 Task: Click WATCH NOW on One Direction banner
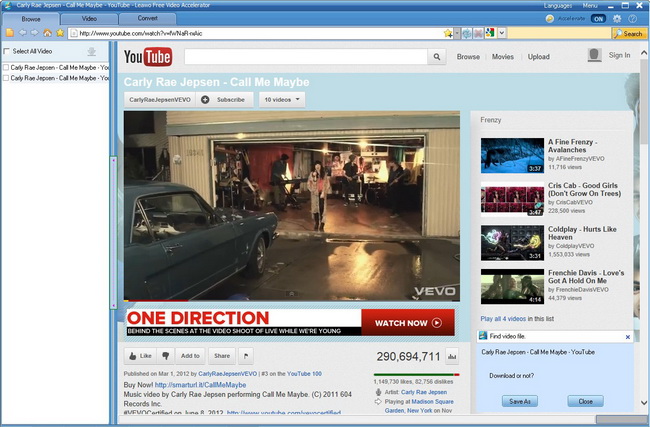(408, 323)
